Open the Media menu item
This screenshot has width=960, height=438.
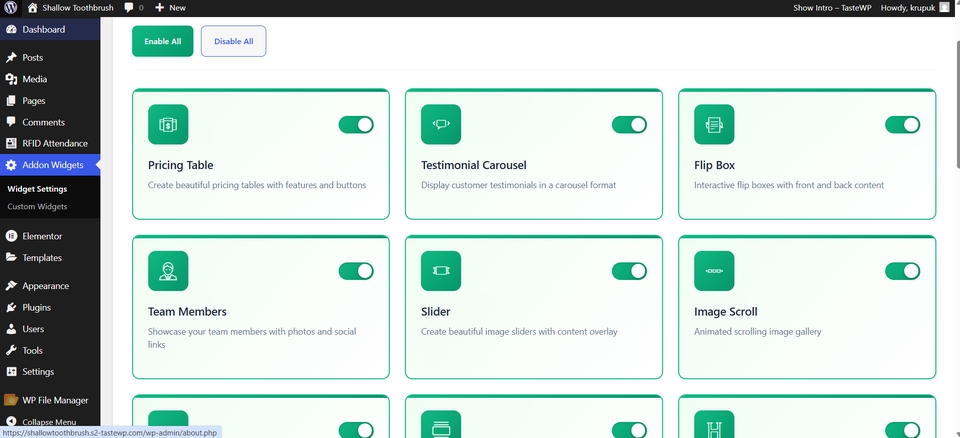(50, 79)
